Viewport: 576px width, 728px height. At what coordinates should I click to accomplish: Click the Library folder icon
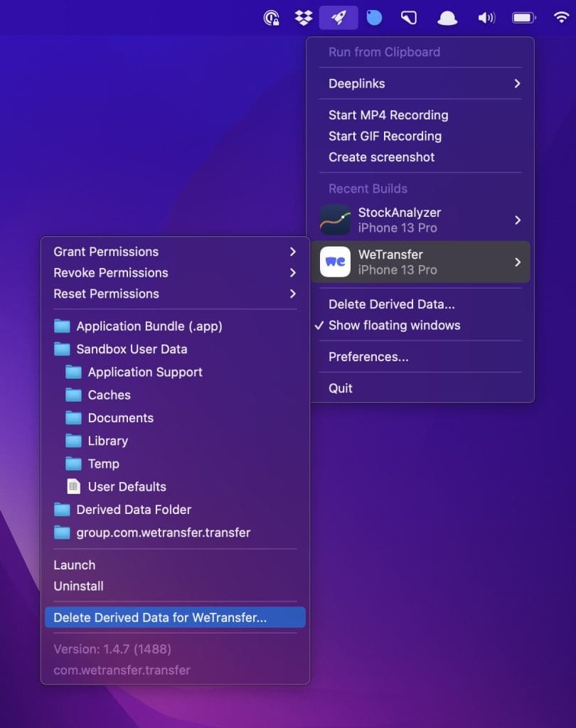coord(73,441)
